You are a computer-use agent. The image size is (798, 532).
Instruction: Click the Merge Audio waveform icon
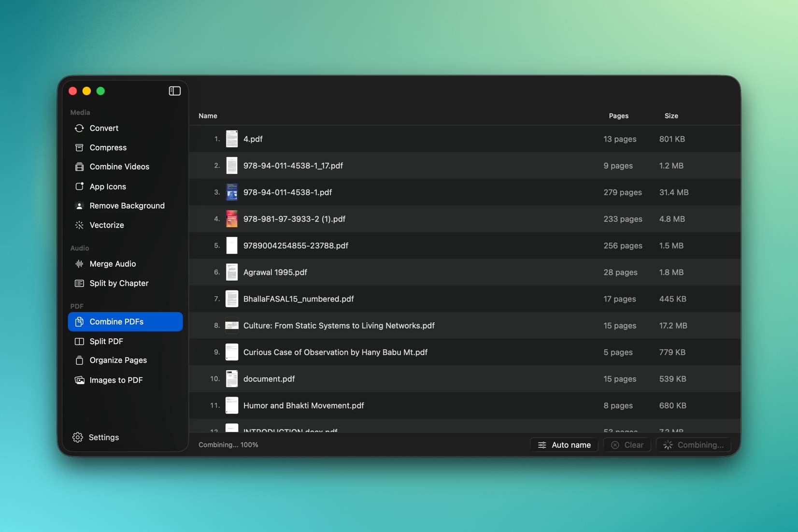79,264
